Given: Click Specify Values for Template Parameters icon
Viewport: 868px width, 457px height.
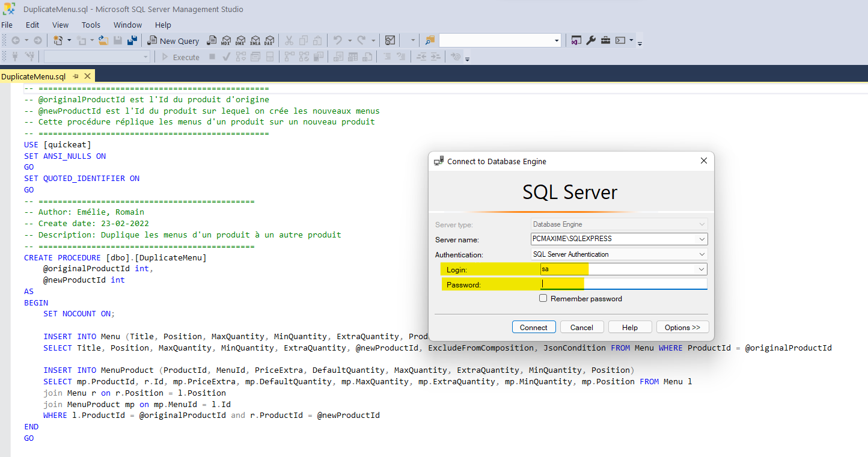Looking at the screenshot, I should 456,57.
